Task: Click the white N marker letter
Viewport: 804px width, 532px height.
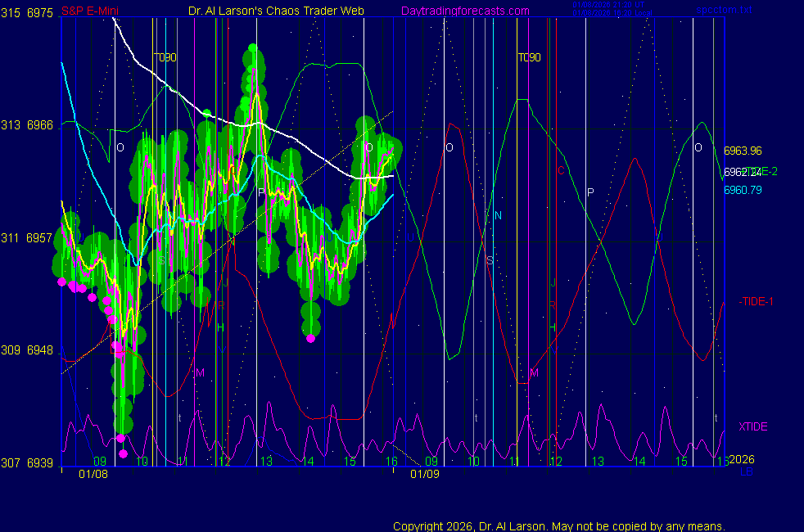Action: click(498, 215)
